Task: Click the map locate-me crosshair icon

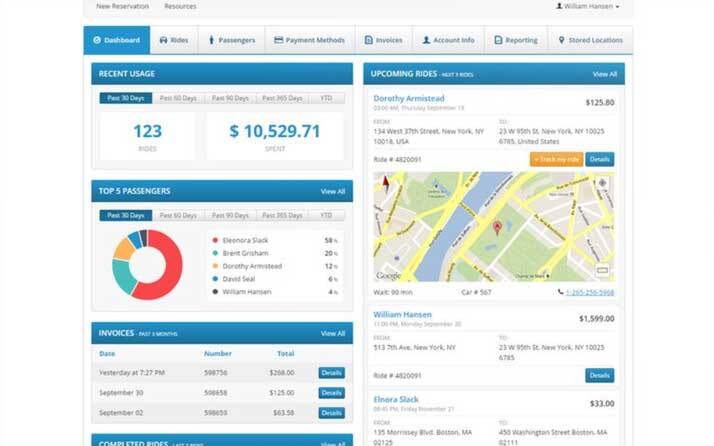Action: [x=601, y=184]
